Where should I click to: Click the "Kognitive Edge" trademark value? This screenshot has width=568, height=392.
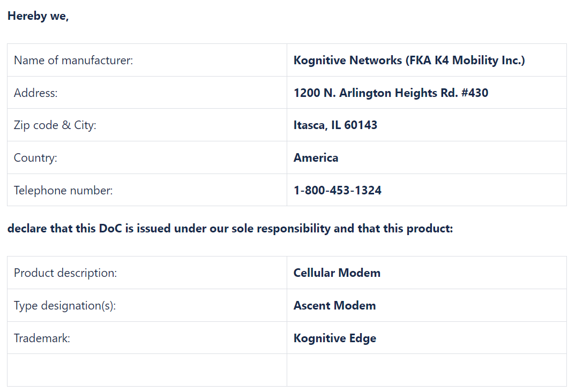335,338
